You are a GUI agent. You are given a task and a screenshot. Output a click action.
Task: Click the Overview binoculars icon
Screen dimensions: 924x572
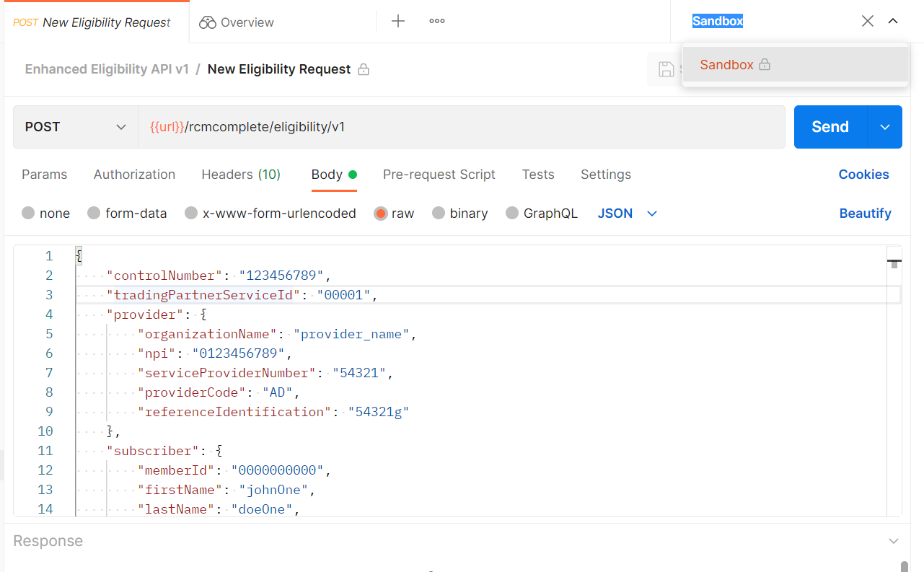208,22
